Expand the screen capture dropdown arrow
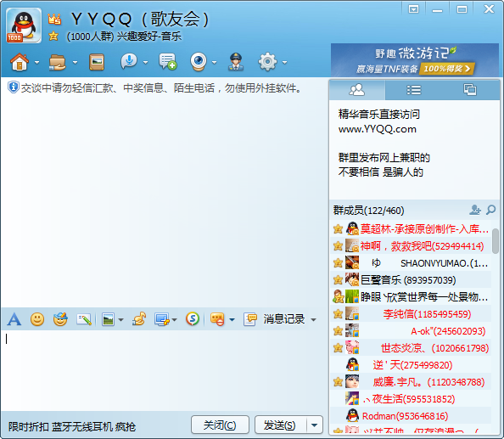 (x=175, y=319)
